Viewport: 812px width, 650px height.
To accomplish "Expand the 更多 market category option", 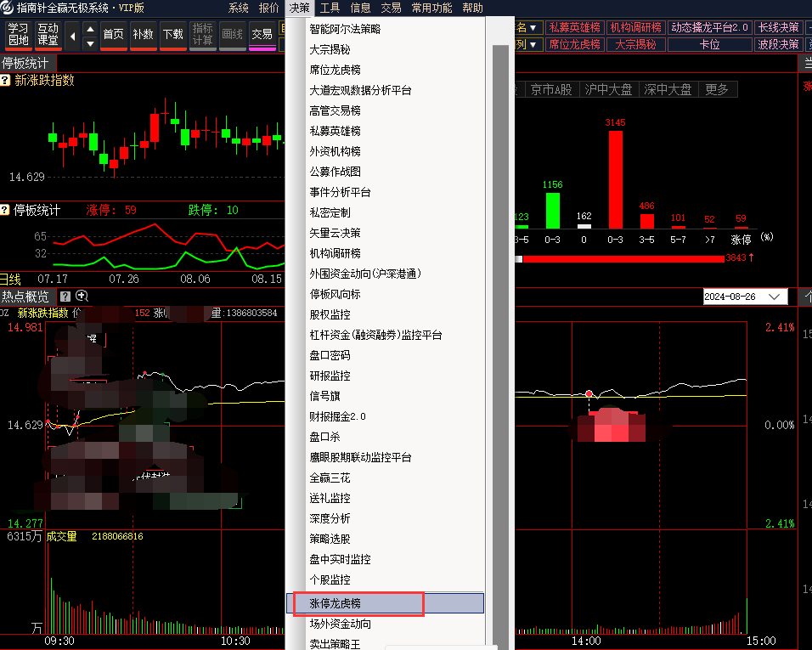I will pos(716,89).
